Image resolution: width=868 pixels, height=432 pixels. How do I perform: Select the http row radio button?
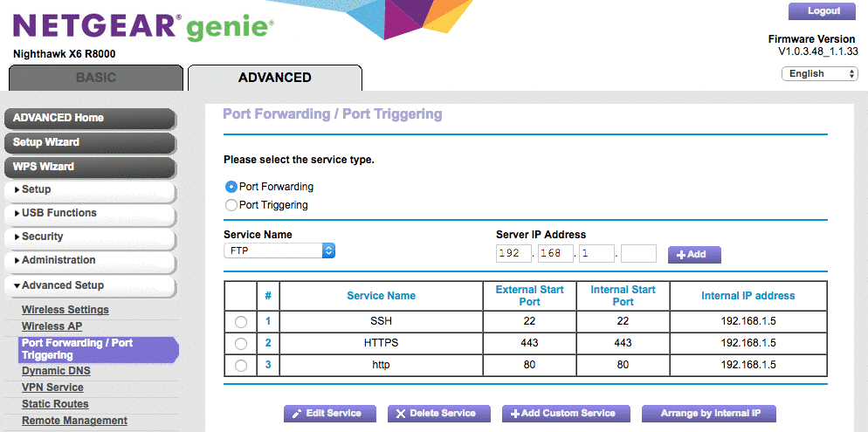(241, 365)
